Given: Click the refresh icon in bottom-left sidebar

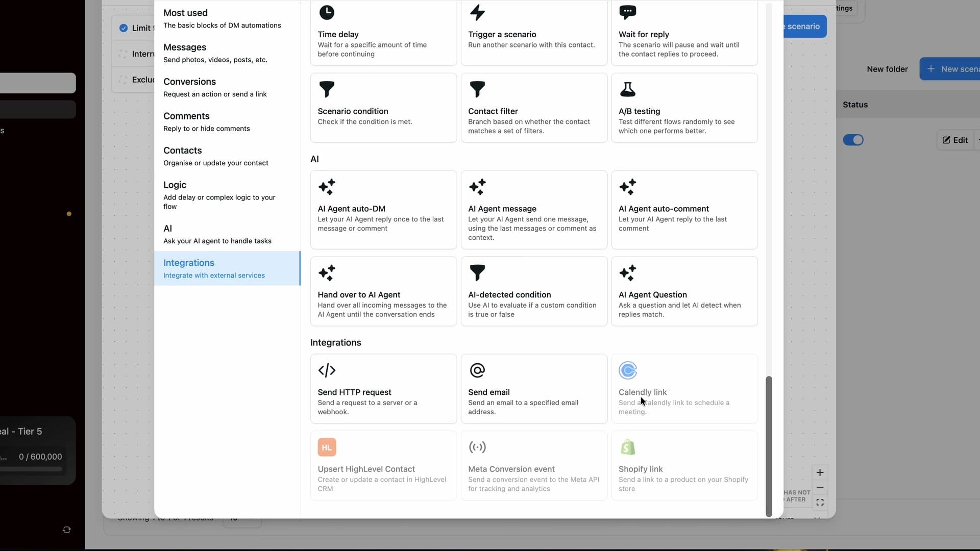Looking at the screenshot, I should point(66,530).
